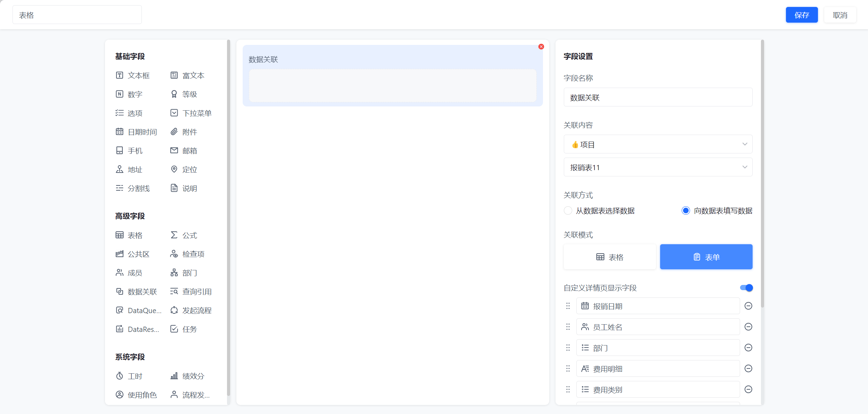The width and height of the screenshot is (868, 414).
Task: Add the 邮箱 email field
Action: 184,151
